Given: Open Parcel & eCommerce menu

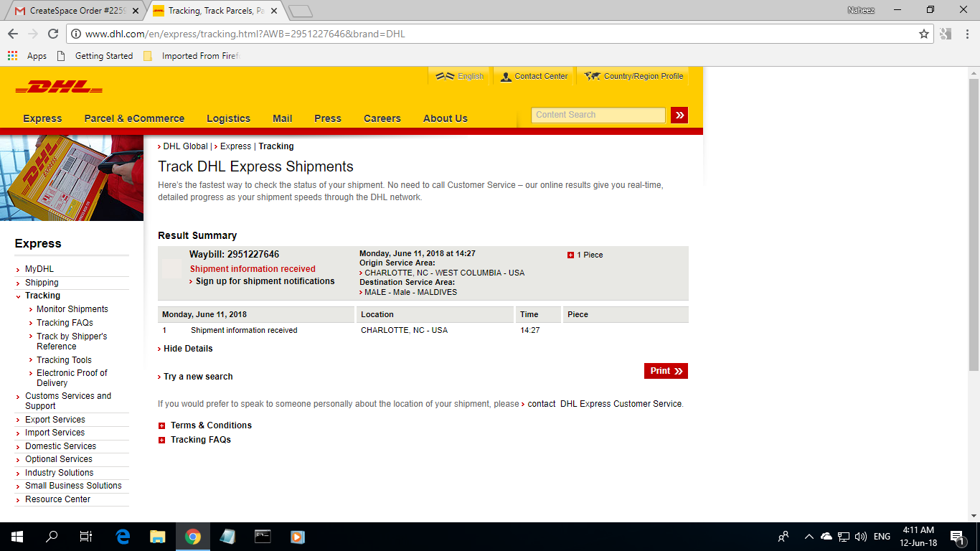Looking at the screenshot, I should [x=134, y=118].
